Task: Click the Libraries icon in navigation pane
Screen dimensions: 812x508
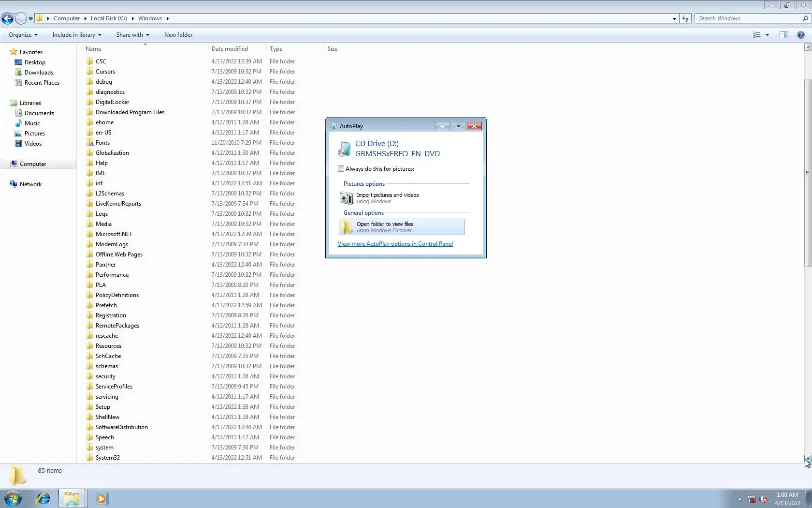Action: pos(14,103)
